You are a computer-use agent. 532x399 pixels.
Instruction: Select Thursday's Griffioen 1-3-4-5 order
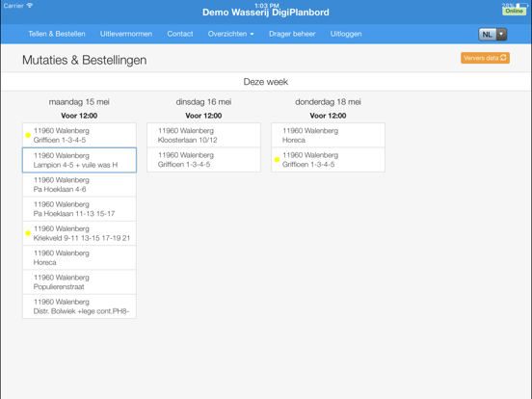pyautogui.click(x=328, y=160)
